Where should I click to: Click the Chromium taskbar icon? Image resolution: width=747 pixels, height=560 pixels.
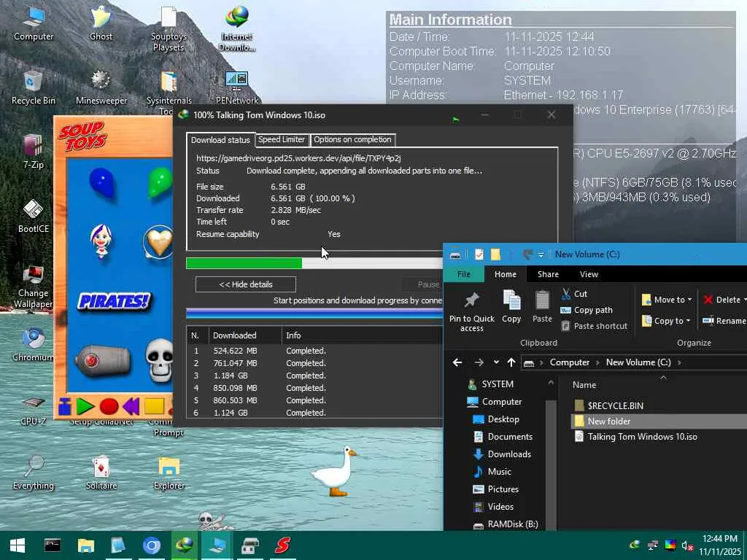tap(152, 545)
